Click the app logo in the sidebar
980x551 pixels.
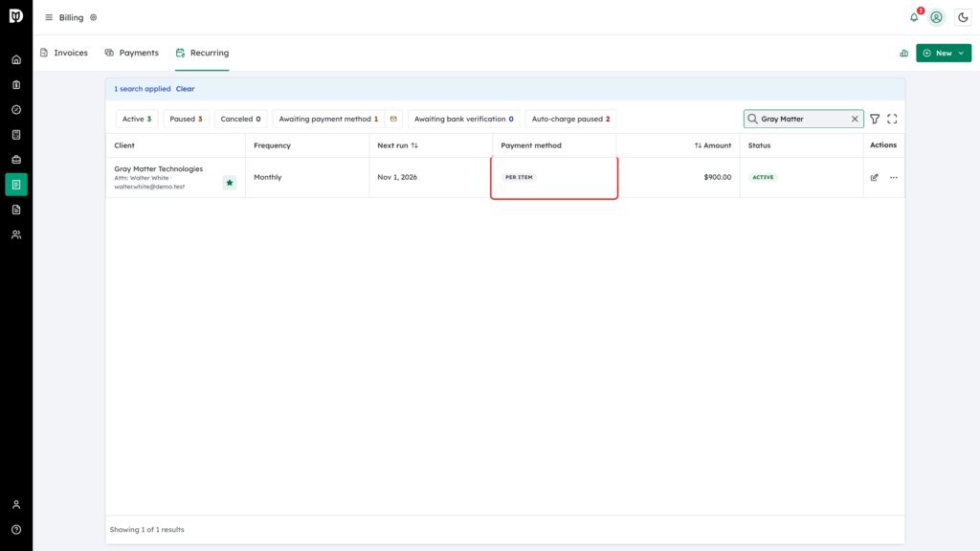pos(16,15)
